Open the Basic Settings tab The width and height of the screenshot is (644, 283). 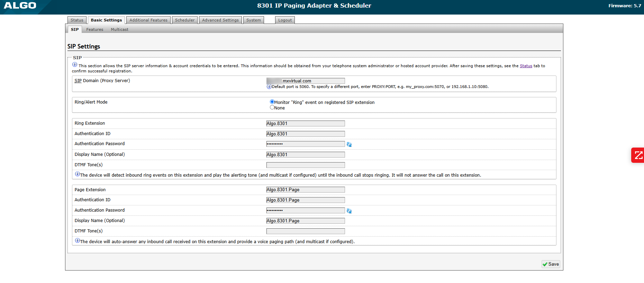pyautogui.click(x=106, y=20)
